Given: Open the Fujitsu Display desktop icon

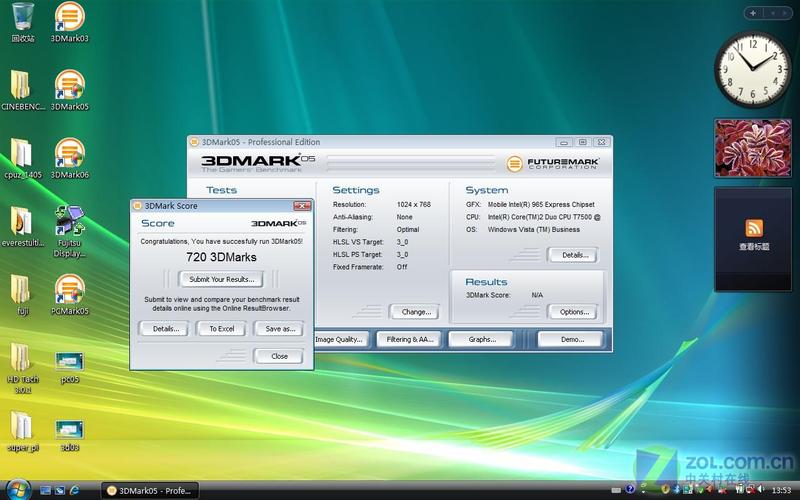Looking at the screenshot, I should [x=69, y=232].
